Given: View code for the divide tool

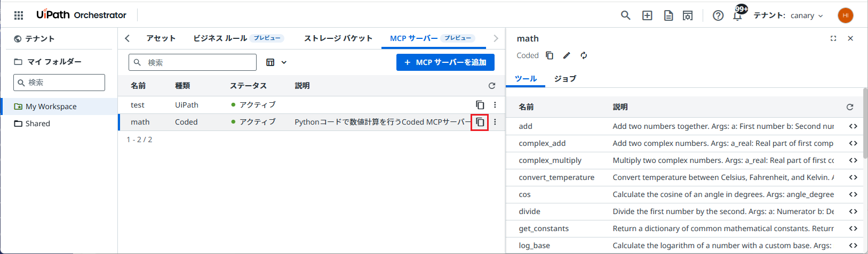Looking at the screenshot, I should 853,211.
